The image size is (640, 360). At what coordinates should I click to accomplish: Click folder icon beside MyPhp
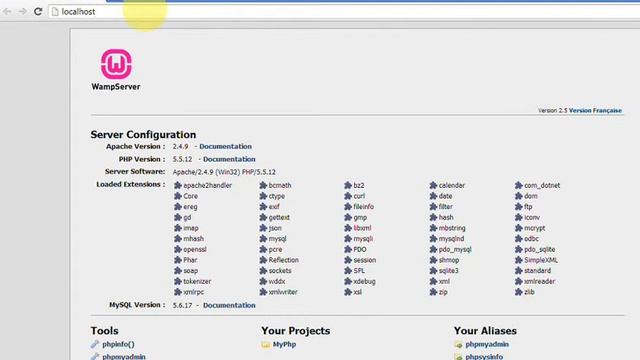click(x=266, y=344)
